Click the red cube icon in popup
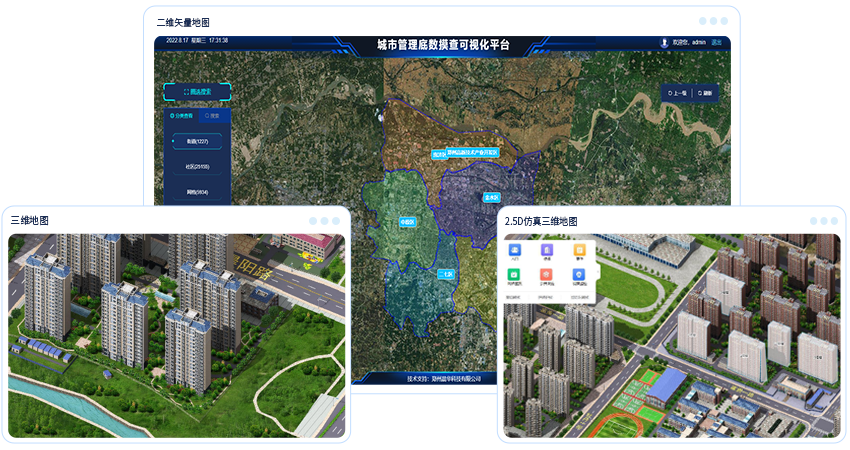This screenshot has height=450, width=850. (546, 274)
